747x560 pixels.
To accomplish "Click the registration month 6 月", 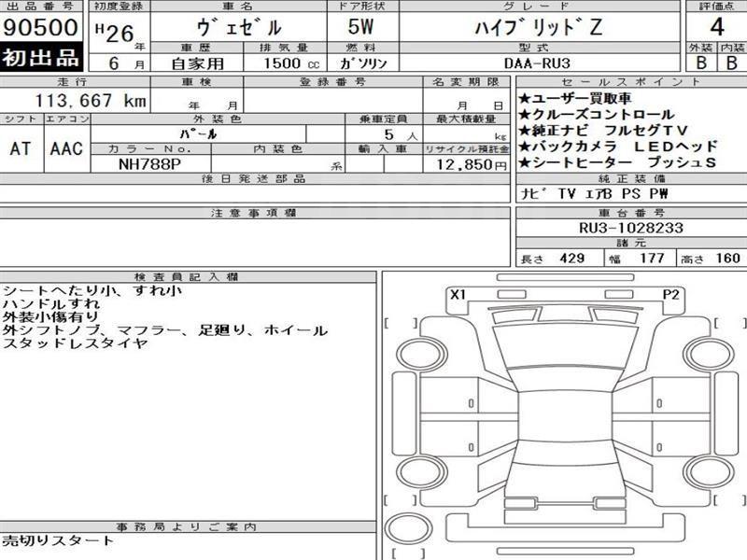I will 126,63.
